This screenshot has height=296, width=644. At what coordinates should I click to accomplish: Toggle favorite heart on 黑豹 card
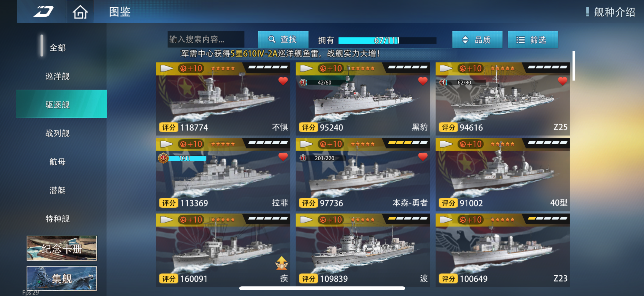(x=423, y=81)
